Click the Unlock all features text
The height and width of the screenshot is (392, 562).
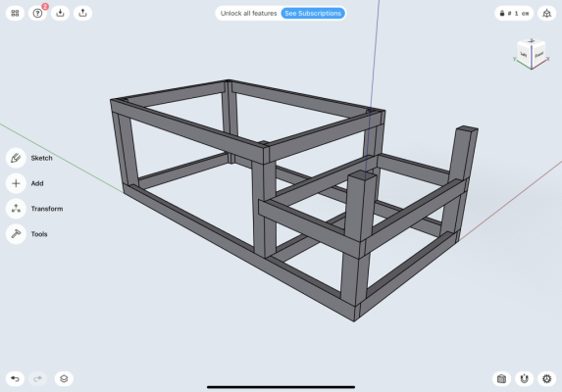(249, 14)
